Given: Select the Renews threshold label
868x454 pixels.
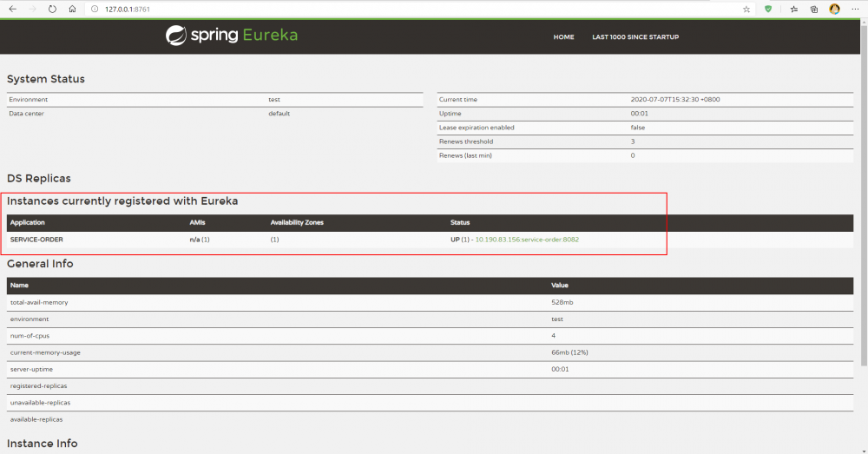Looking at the screenshot, I should (466, 141).
